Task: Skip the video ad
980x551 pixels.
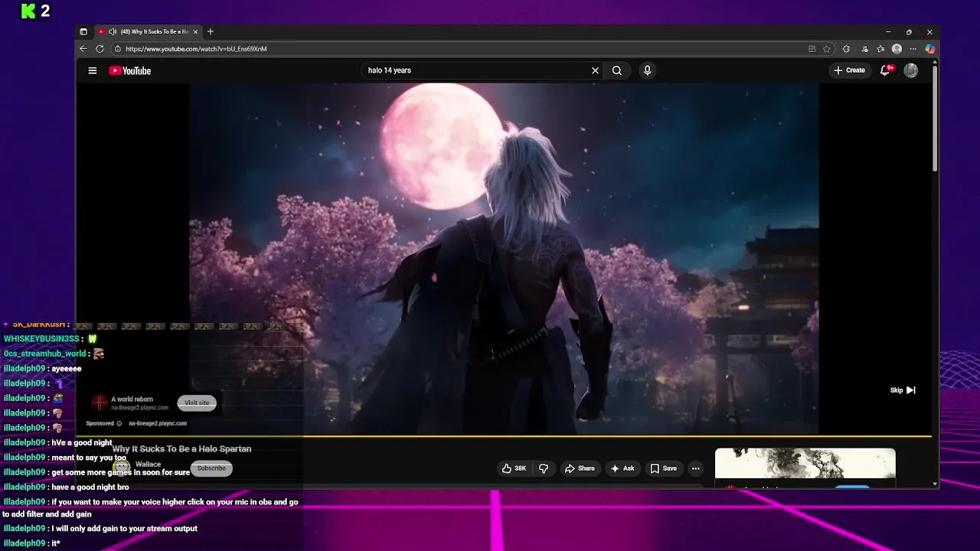Action: point(903,390)
